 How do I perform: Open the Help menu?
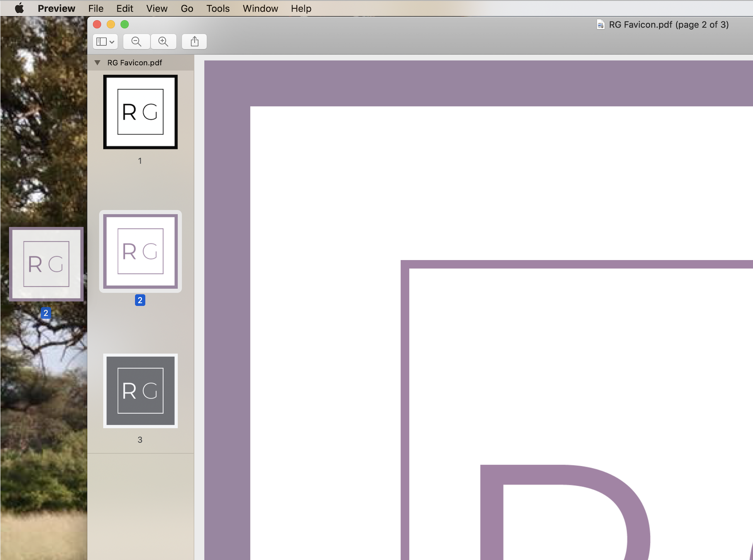pos(301,8)
